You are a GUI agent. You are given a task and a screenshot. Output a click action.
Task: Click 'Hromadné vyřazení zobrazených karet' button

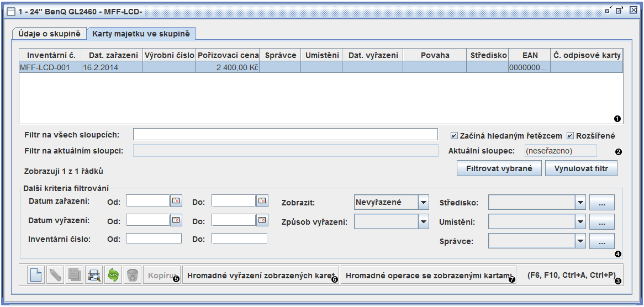[261, 275]
